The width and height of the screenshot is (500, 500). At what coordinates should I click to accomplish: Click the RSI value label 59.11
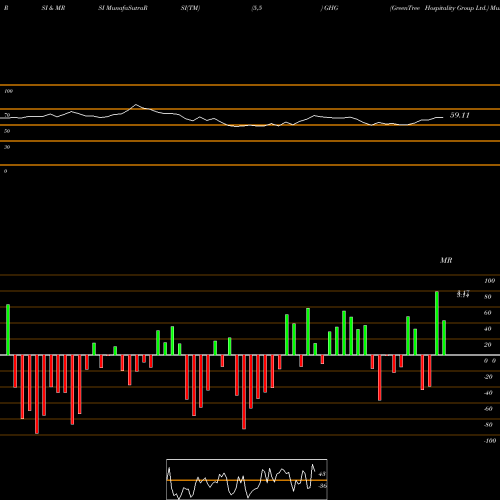460,115
